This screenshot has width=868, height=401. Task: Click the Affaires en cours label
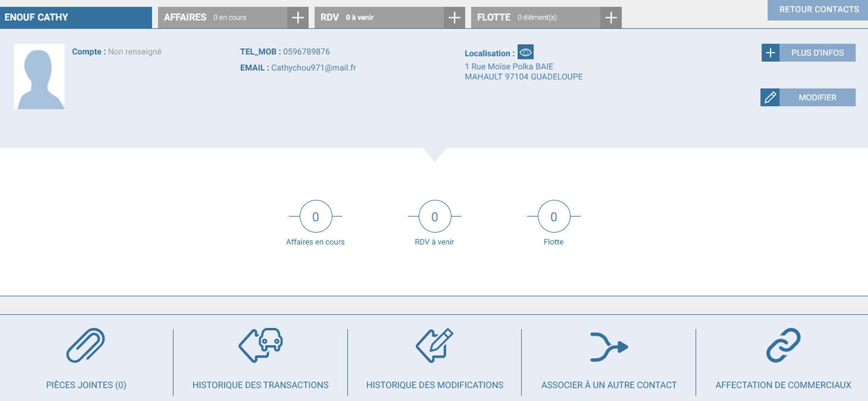click(315, 242)
